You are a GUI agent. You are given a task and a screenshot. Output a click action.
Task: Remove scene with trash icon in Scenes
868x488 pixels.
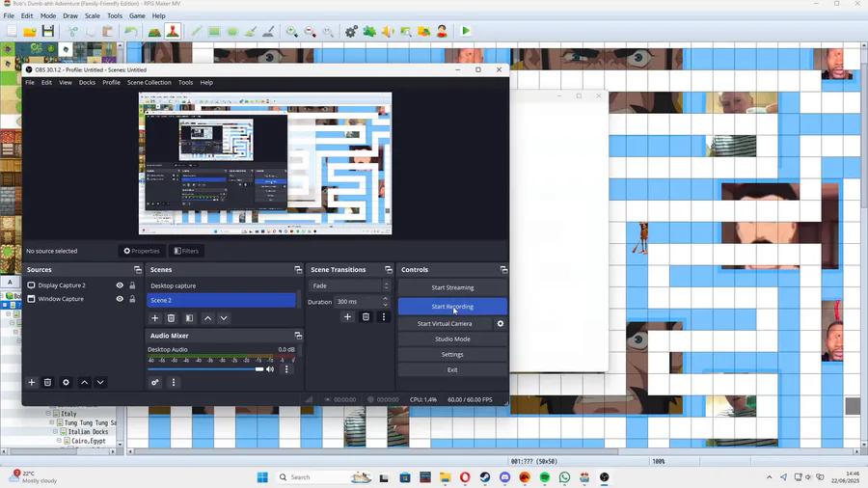point(171,318)
